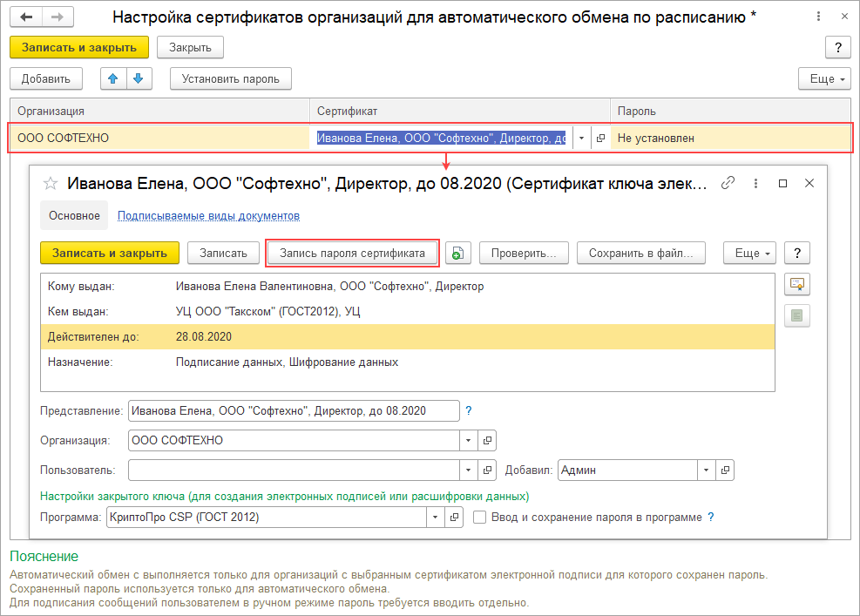This screenshot has width=860, height=616.
Task: Click the Добавил field with Админ
Action: 627,470
